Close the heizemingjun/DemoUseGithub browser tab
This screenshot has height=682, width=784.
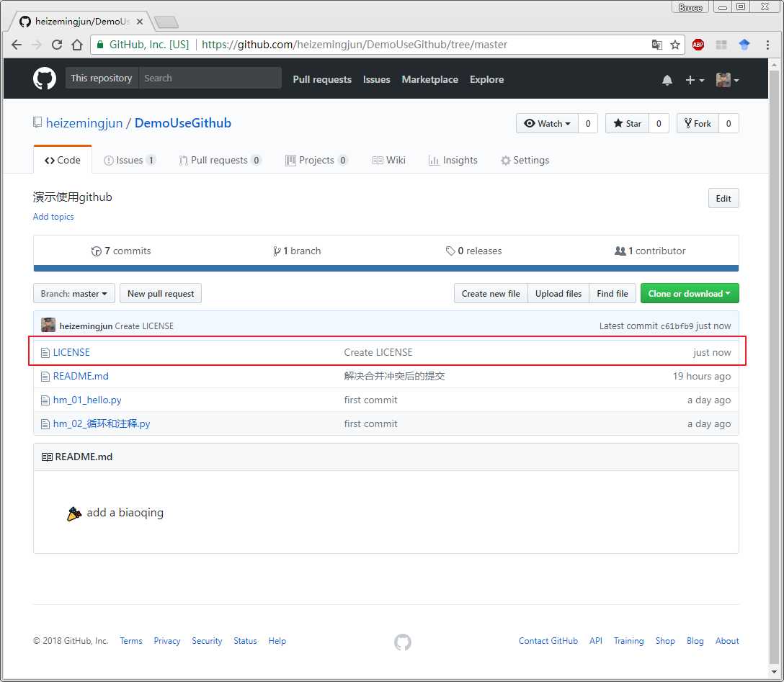[x=140, y=22]
